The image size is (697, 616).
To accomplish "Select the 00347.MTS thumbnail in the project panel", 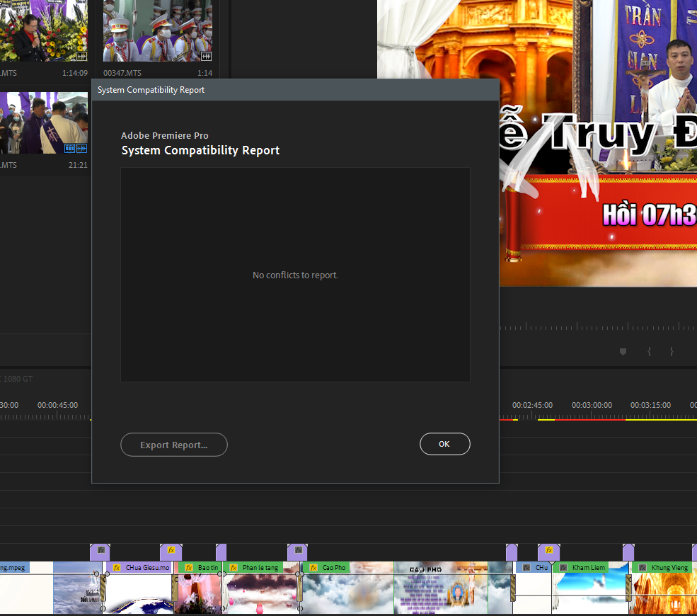I will coord(157,32).
